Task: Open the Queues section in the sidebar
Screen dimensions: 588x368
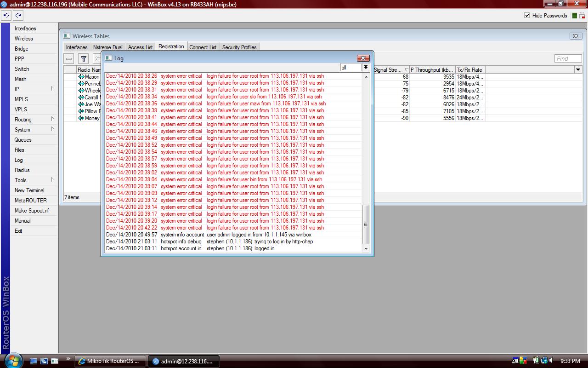Action: coord(22,140)
